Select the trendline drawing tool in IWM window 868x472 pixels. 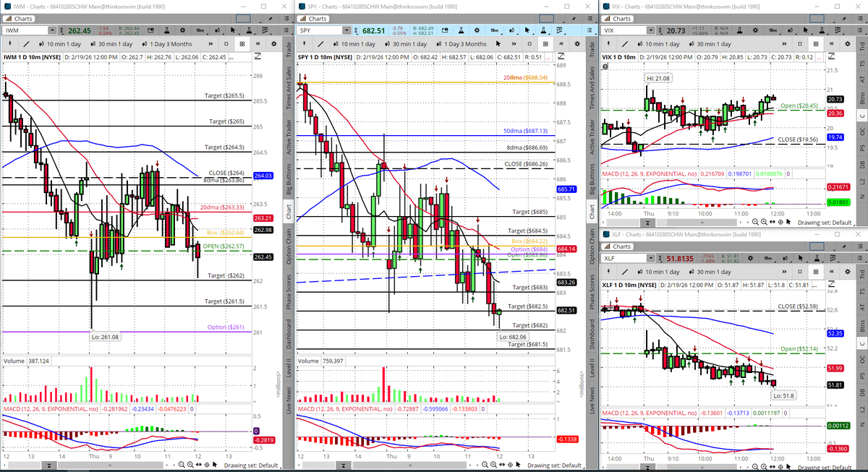(x=26, y=44)
